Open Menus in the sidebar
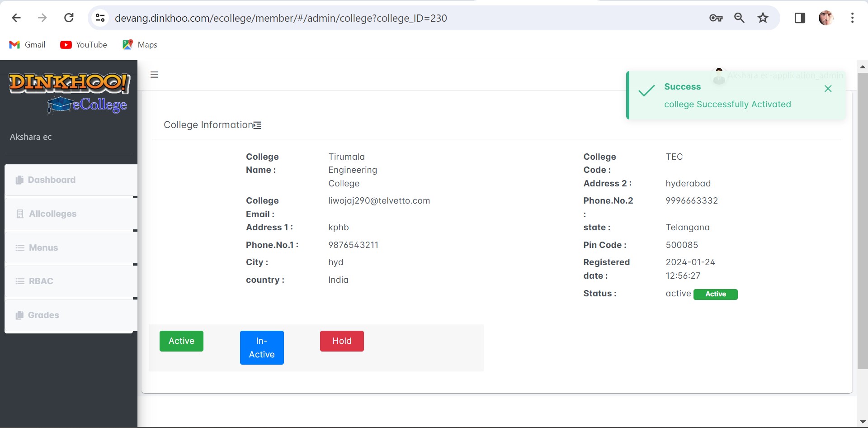Image resolution: width=868 pixels, height=428 pixels. pos(71,247)
